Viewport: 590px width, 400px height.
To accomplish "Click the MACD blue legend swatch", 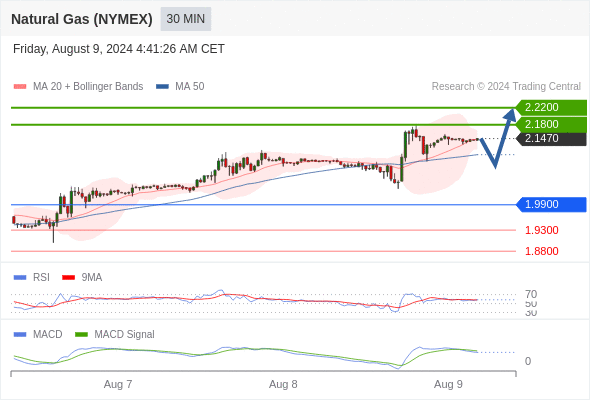I will pyautogui.click(x=20, y=335).
